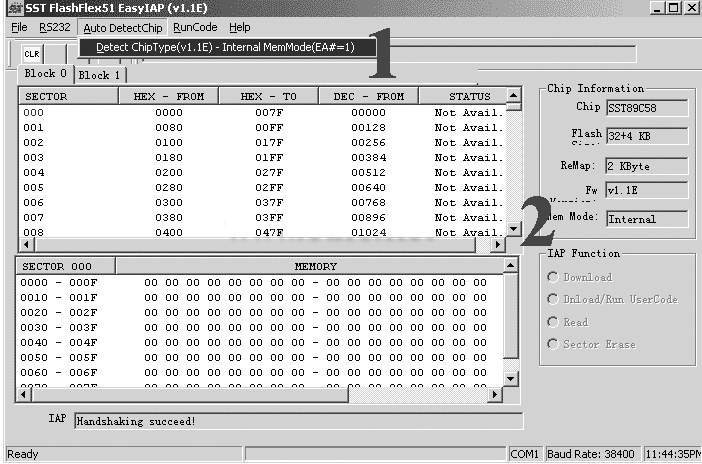
Task: Open the RS232 menu
Action: (x=55, y=27)
